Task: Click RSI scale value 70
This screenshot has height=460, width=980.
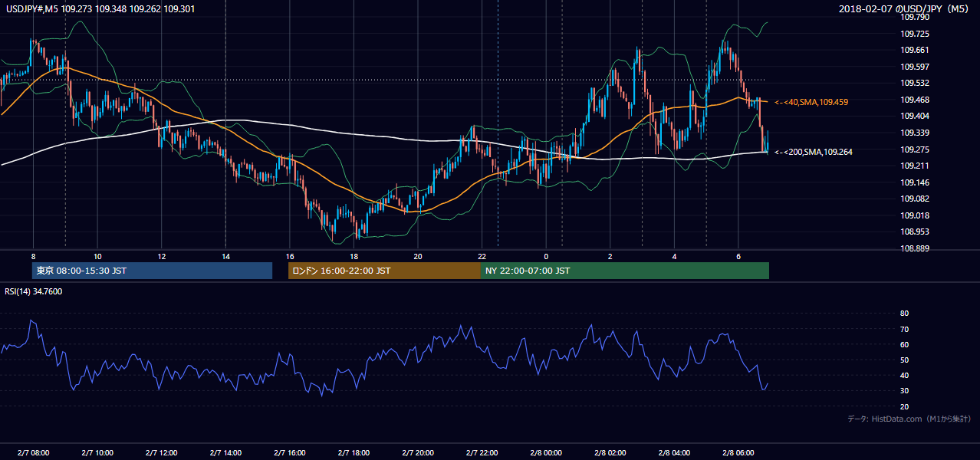Action: 904,329
